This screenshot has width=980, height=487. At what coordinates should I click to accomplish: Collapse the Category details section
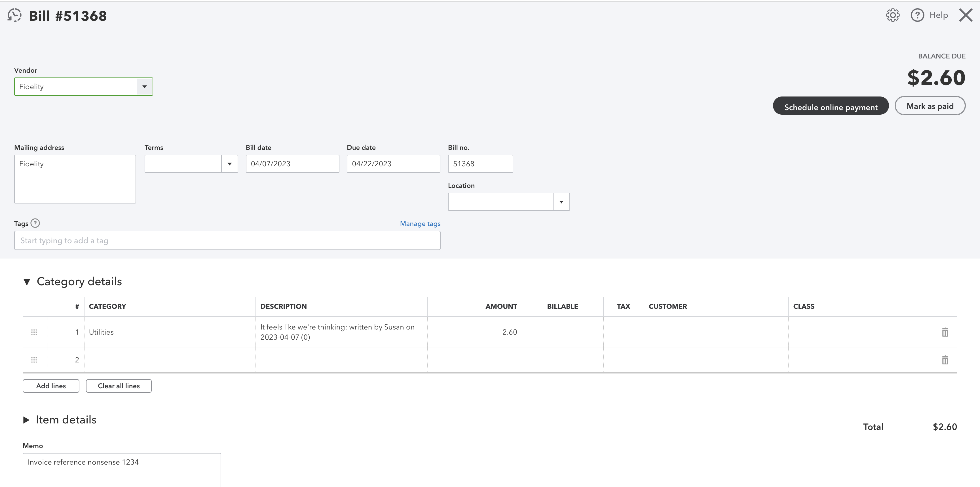pyautogui.click(x=27, y=282)
